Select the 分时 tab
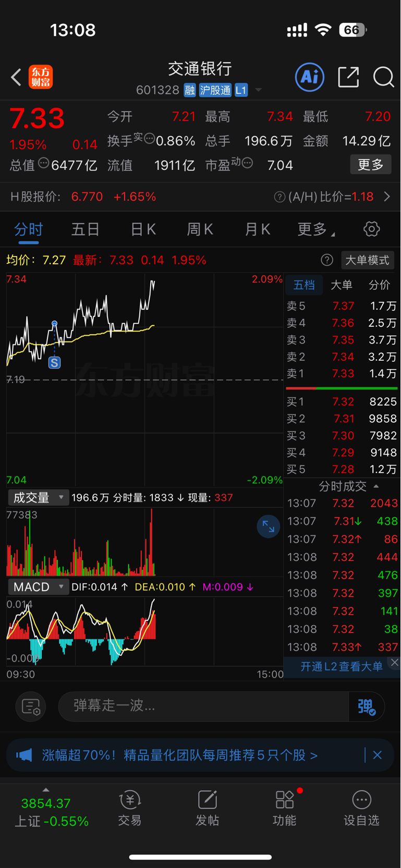401x868 pixels. [28, 229]
